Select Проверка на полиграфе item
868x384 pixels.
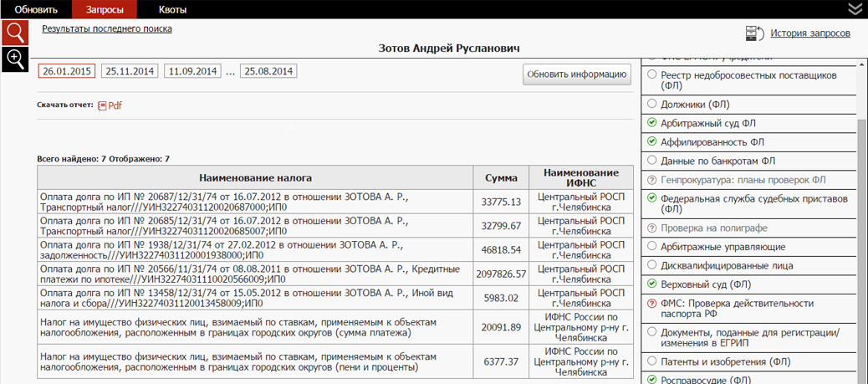tap(749, 228)
